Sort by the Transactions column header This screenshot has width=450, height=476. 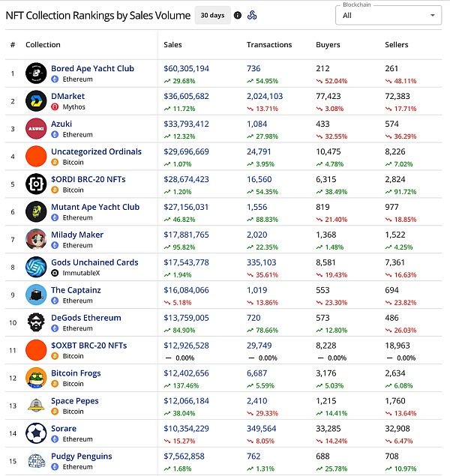(x=269, y=45)
